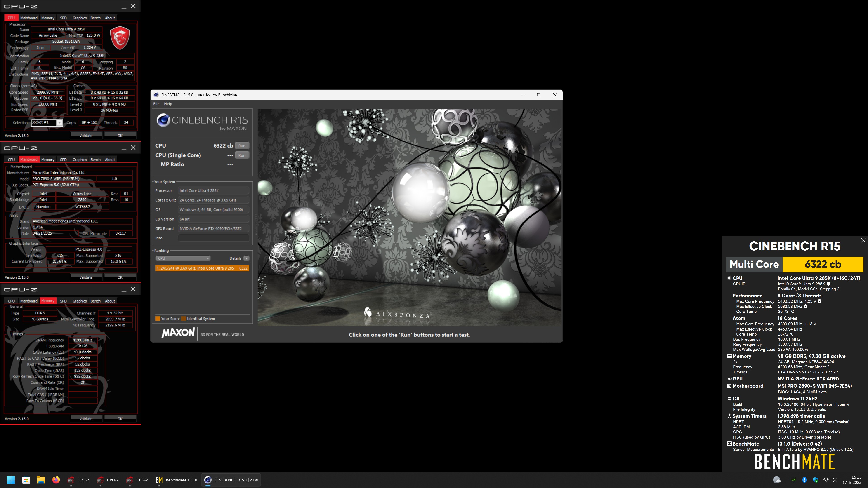The image size is (868, 488).
Task: Open the weather widget in system tray
Action: coord(777,480)
